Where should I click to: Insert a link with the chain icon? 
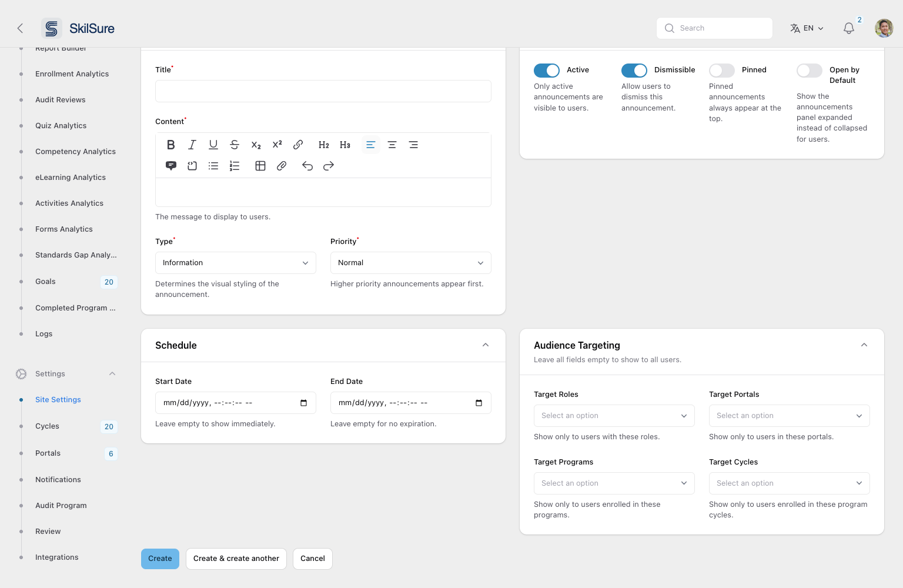pos(298,145)
